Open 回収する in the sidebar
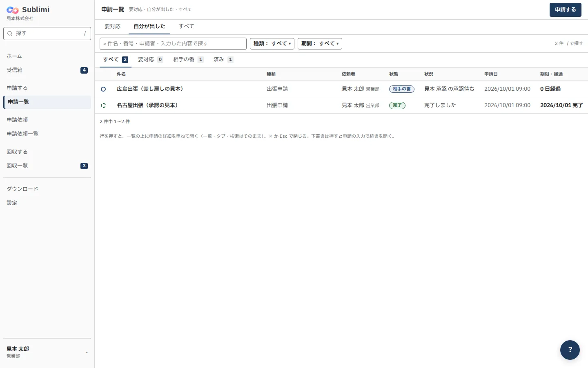 pos(47,152)
